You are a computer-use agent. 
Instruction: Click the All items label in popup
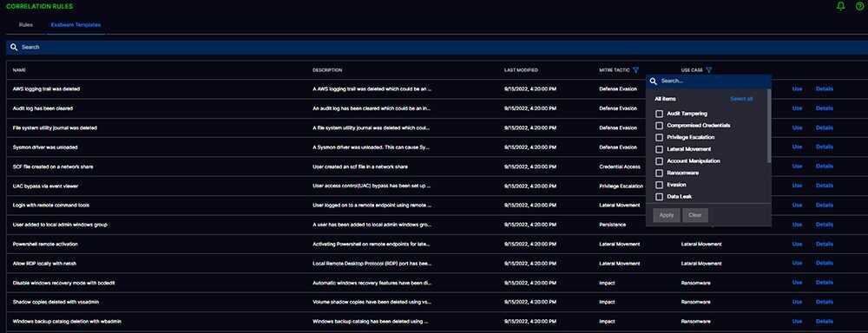click(x=665, y=99)
